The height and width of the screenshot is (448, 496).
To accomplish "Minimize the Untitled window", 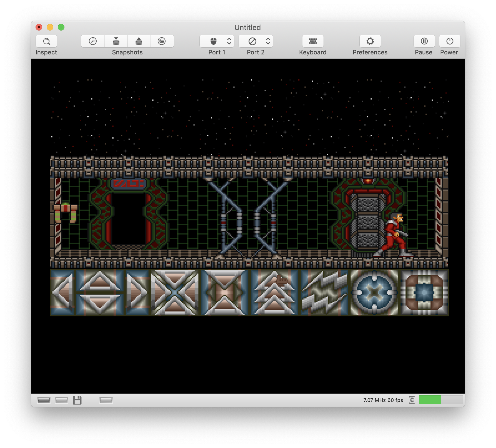I will tap(50, 27).
